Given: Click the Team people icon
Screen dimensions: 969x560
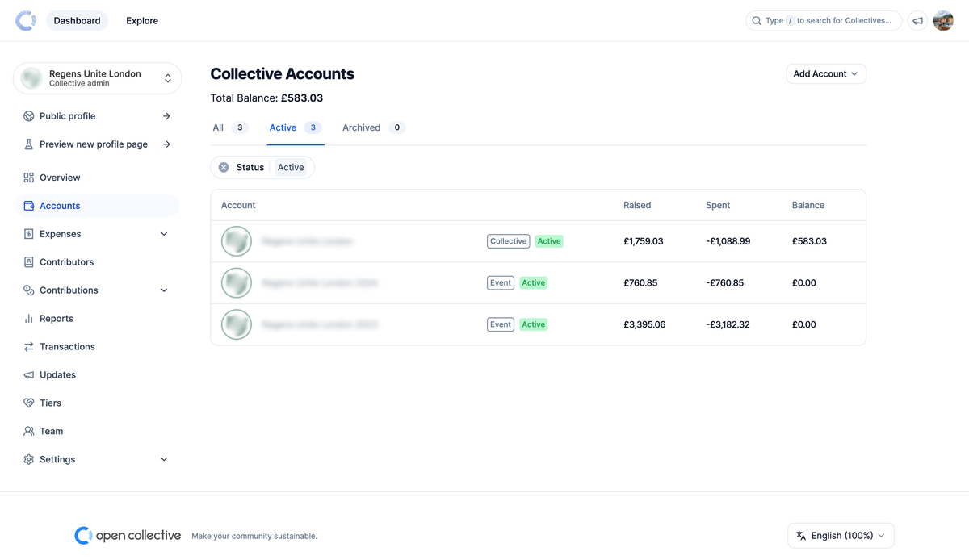Looking at the screenshot, I should (29, 432).
